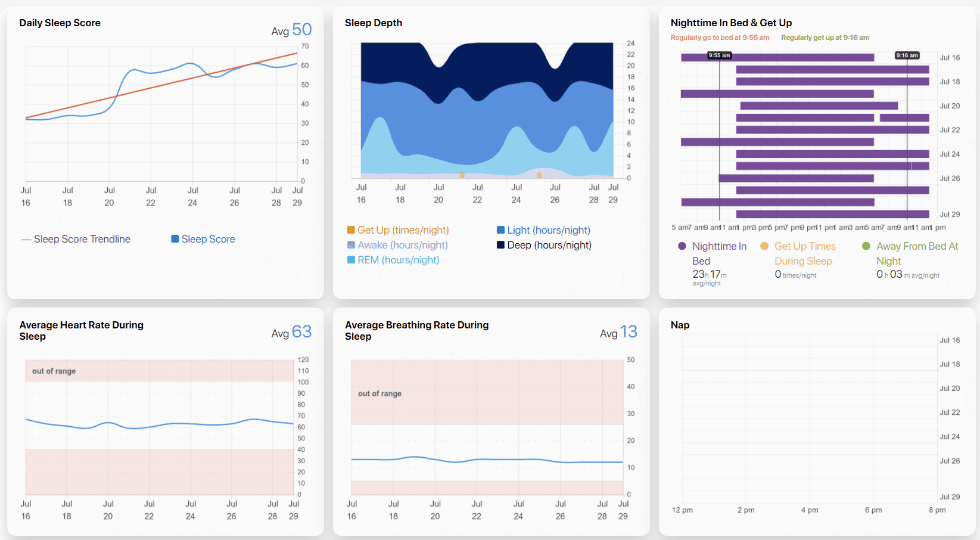Screen dimensions: 980x540
Task: Click 'Regularly go to bed at 9:55 am'
Action: [720, 38]
